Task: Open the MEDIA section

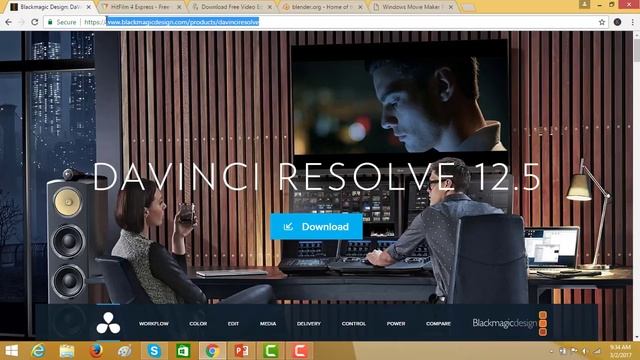Action: point(268,324)
